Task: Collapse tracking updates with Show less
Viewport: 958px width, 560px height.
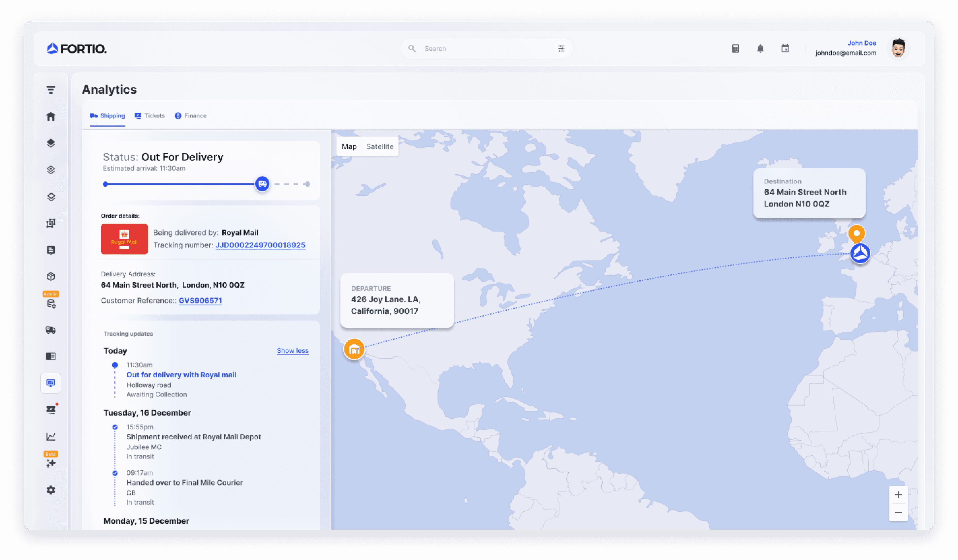Action: (x=292, y=351)
